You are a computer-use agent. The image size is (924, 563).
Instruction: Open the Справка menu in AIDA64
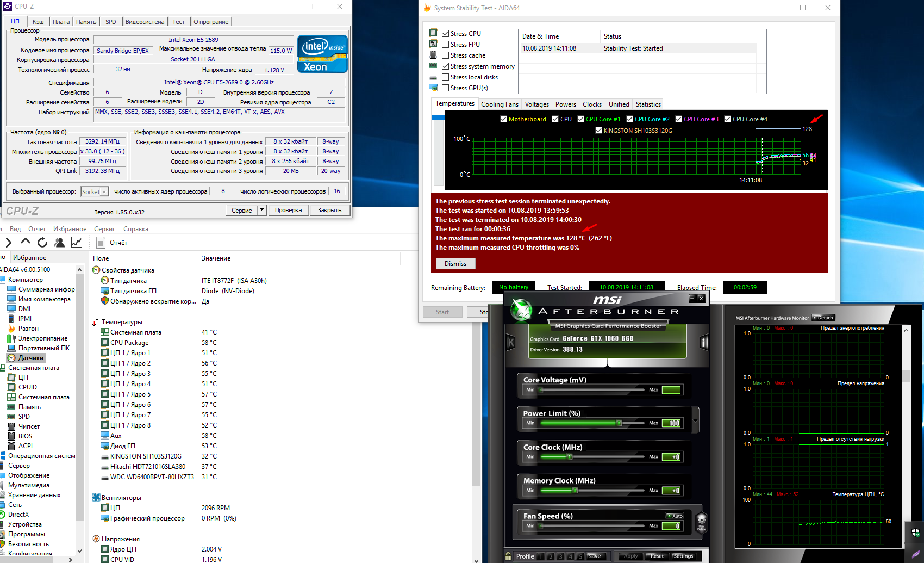pos(136,229)
